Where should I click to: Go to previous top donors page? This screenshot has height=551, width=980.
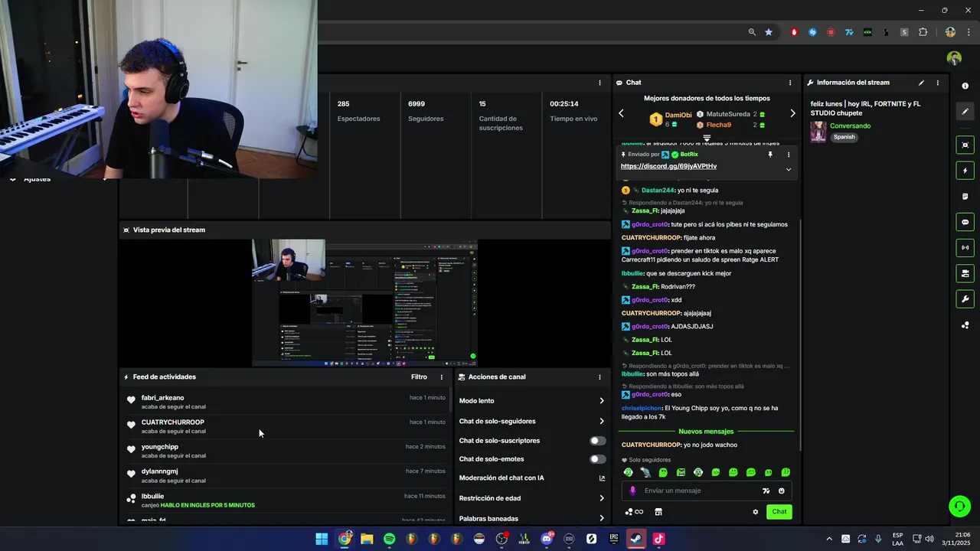pos(621,113)
